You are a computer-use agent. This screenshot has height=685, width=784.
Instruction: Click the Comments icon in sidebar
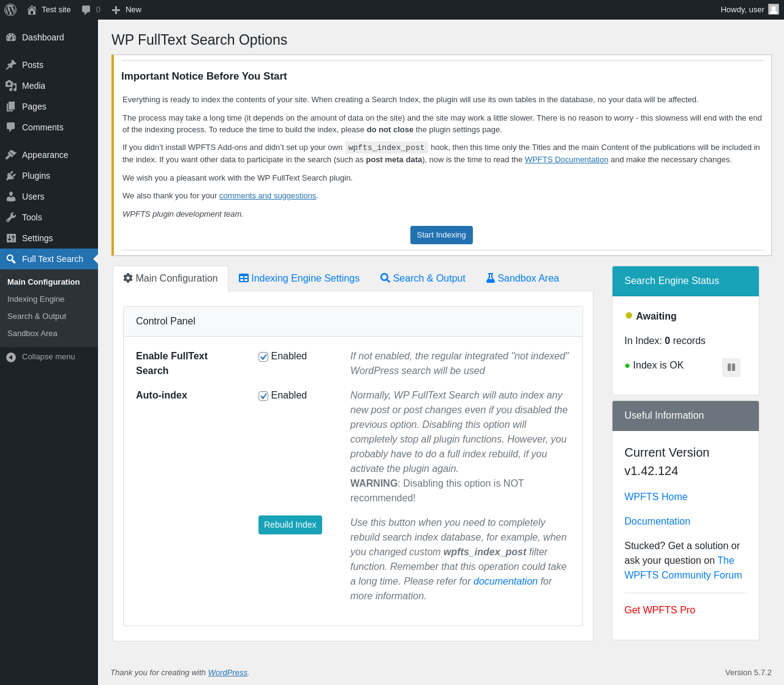[11, 127]
